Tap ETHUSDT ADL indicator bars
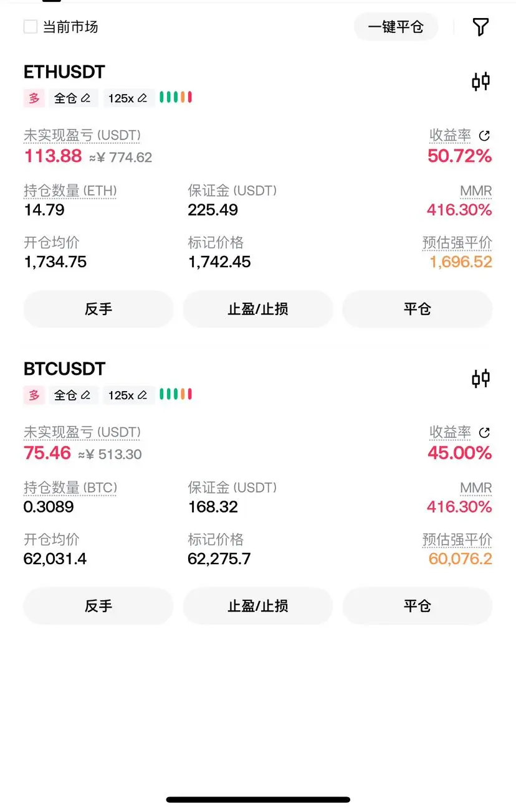 pyautogui.click(x=176, y=97)
